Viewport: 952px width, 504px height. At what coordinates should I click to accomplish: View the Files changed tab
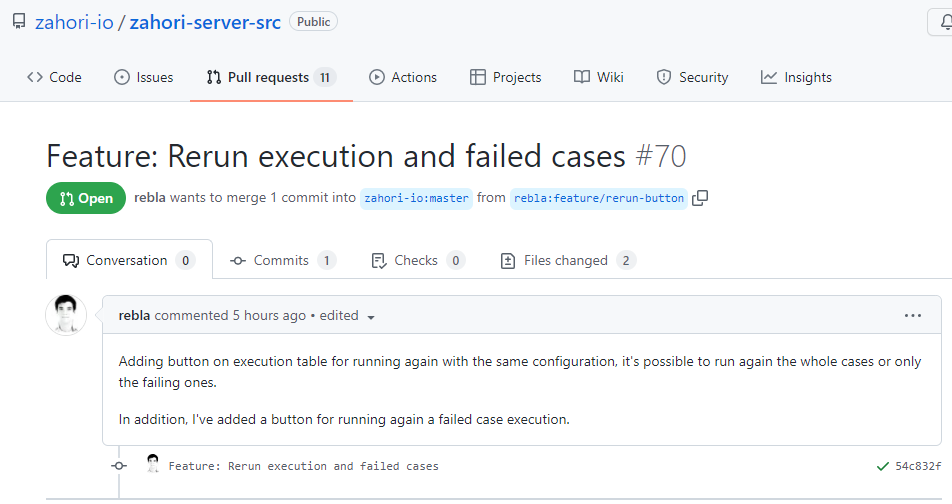tap(568, 261)
